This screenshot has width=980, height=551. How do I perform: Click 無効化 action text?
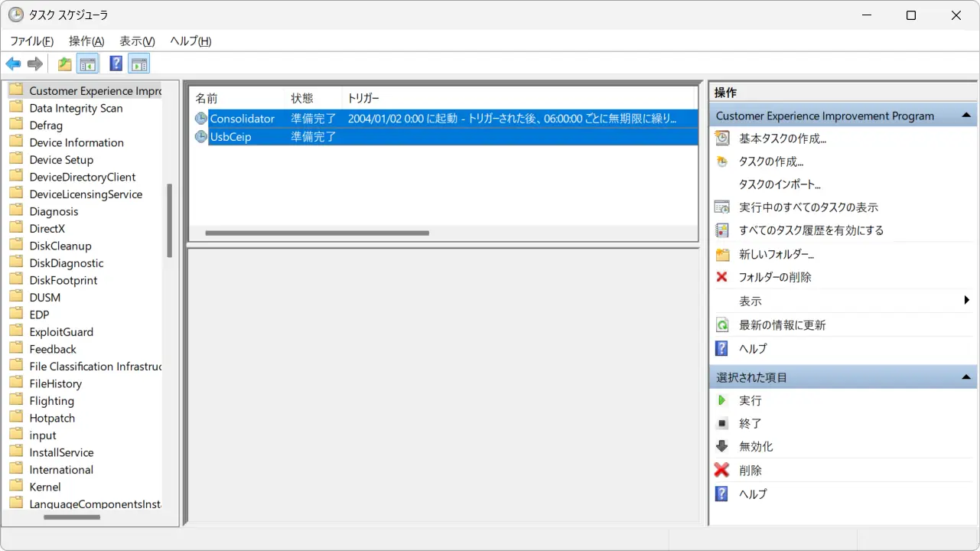(x=756, y=446)
